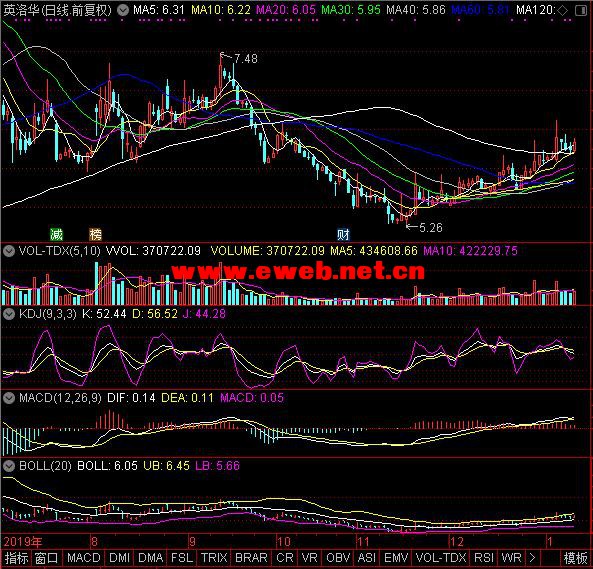Click the green 减 marker icon
The width and height of the screenshot is (593, 569).
pyautogui.click(x=56, y=234)
